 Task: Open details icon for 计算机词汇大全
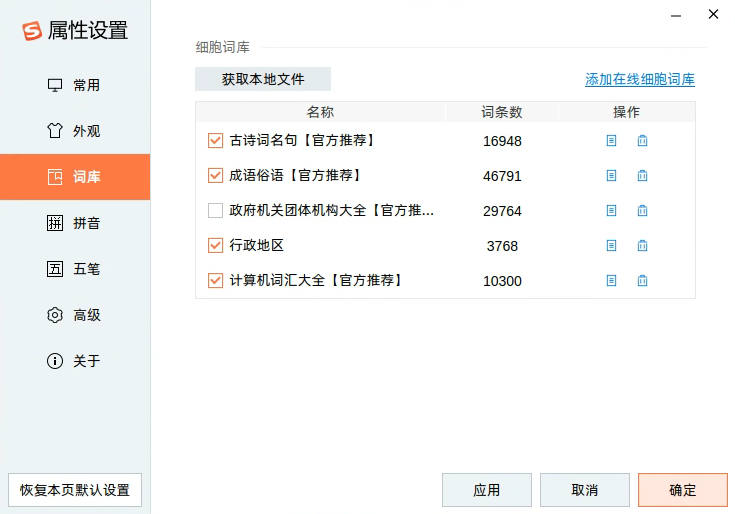(611, 281)
